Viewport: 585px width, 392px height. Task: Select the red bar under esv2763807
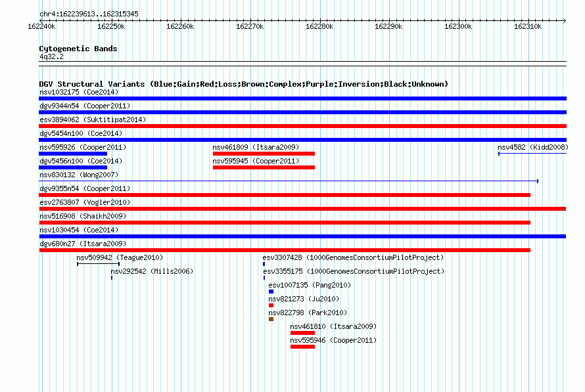pos(302,209)
